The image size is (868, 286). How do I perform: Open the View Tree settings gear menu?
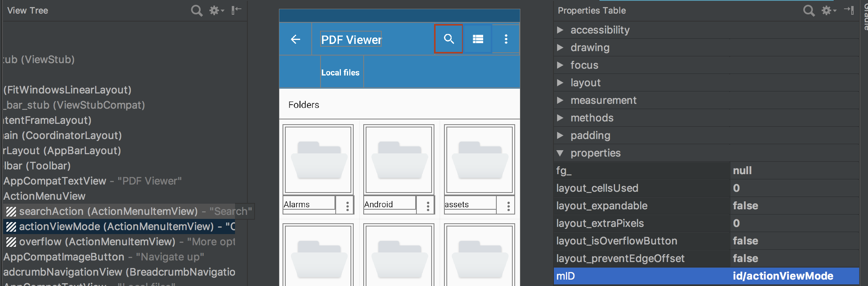click(216, 10)
